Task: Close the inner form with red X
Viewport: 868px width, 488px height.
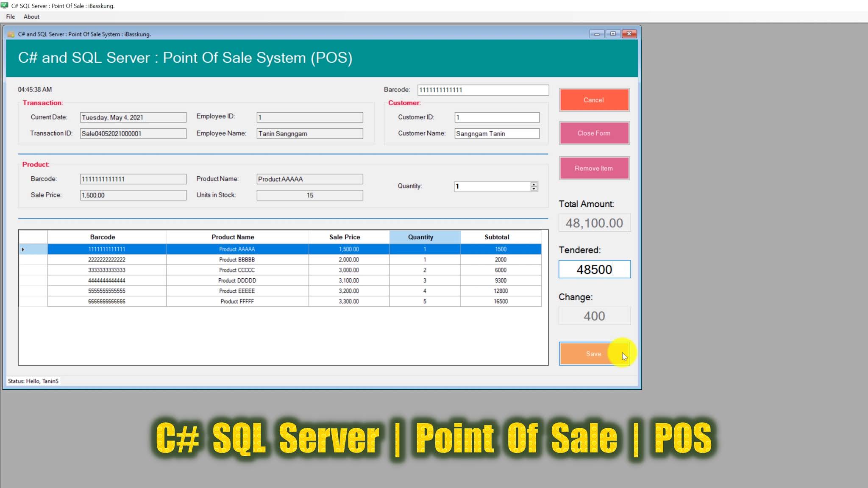Action: [629, 34]
